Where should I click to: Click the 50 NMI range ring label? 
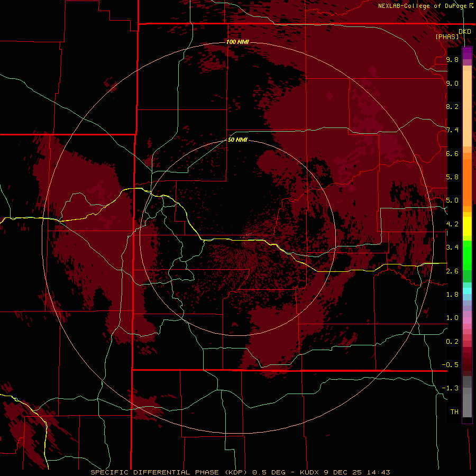(x=237, y=140)
